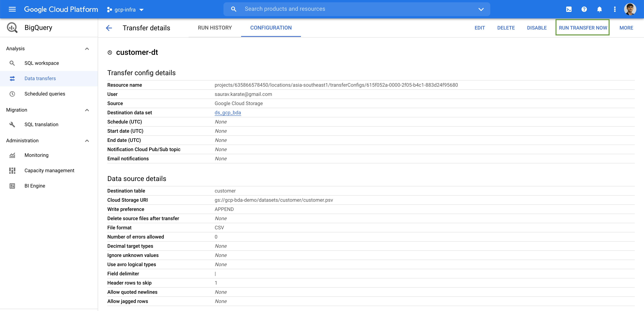
Task: Click the Run Transfer Now button
Action: click(582, 28)
